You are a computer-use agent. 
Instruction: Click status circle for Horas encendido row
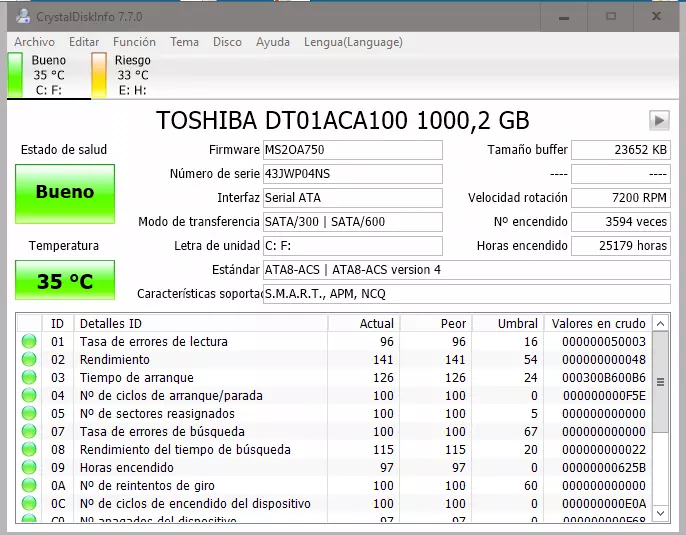pyautogui.click(x=29, y=468)
